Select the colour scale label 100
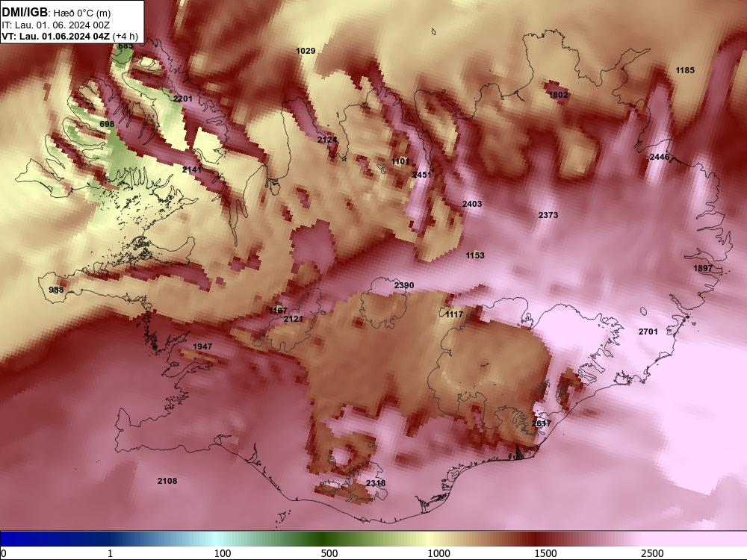The image size is (747, 560). [x=223, y=553]
